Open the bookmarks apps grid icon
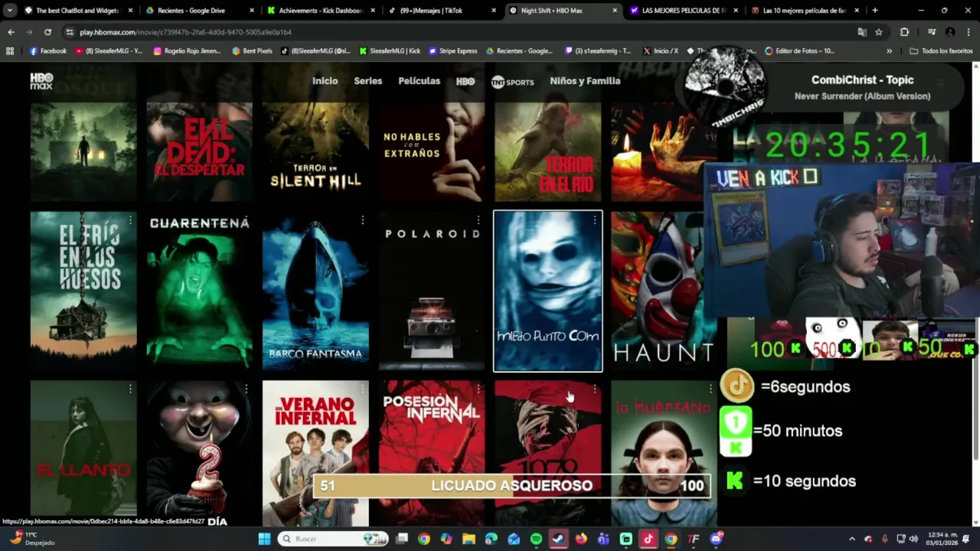Screen dimensions: 980x551 pos(10,51)
